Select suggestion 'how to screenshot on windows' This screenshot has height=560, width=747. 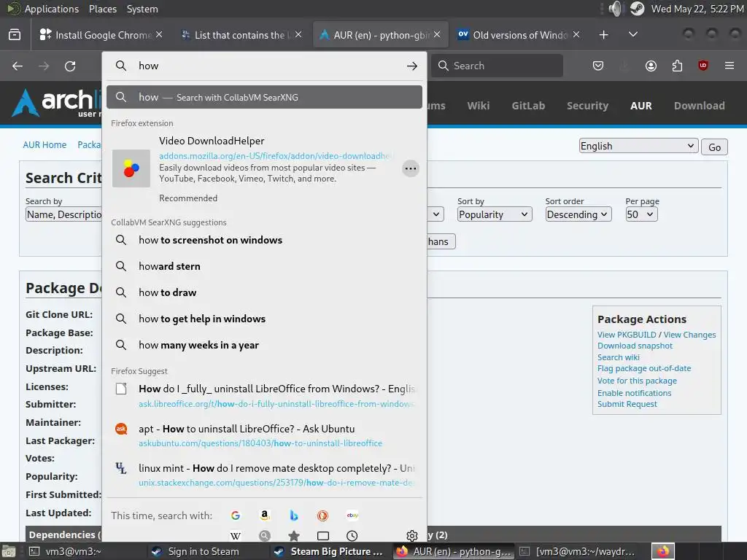[x=264, y=240]
